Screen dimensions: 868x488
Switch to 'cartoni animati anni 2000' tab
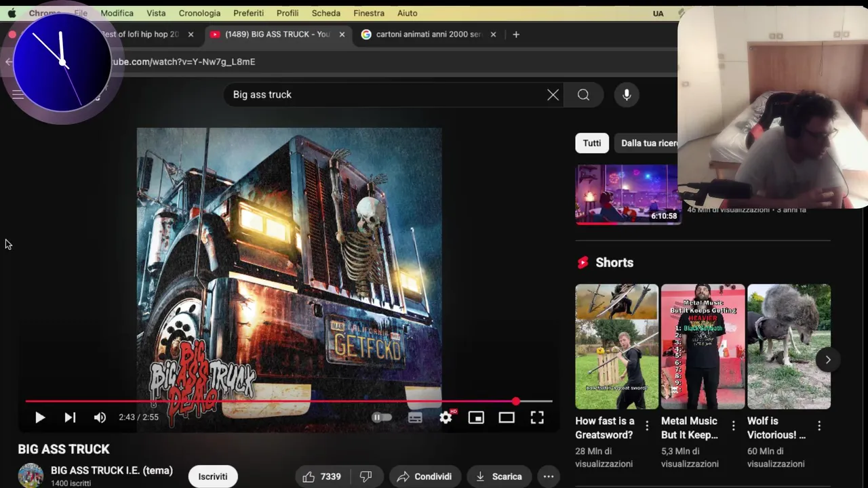point(429,35)
